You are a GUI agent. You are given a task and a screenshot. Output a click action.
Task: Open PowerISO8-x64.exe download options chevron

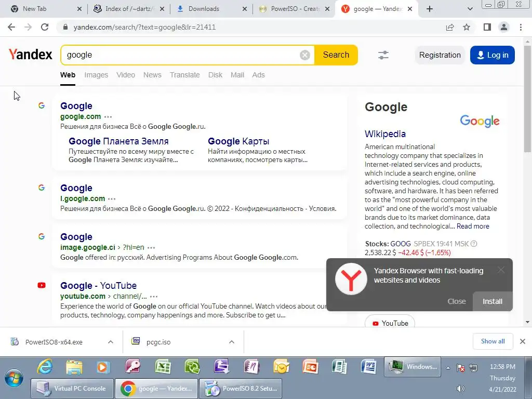(x=111, y=342)
